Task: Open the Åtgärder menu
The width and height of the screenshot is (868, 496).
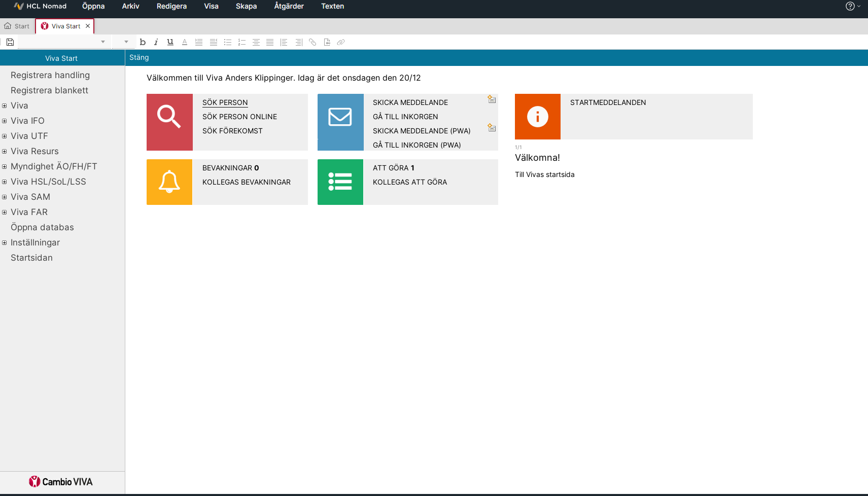Action: tap(289, 6)
